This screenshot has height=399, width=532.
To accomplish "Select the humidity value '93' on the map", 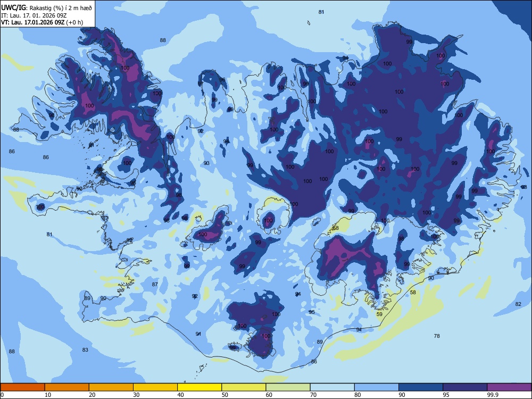I will click(206, 163).
